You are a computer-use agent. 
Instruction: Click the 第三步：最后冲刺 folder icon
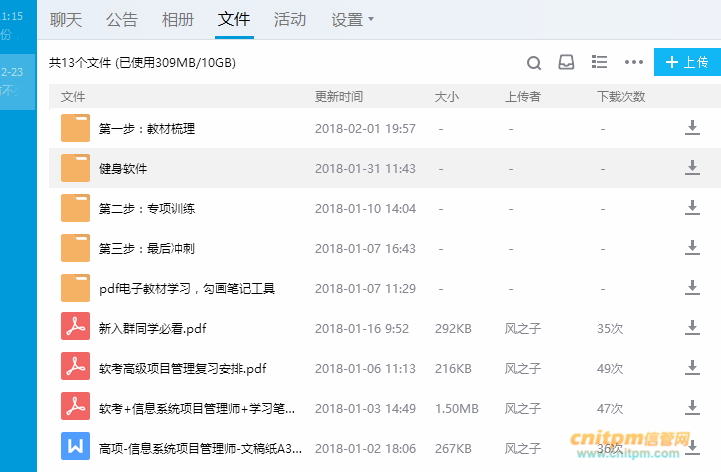(75, 248)
